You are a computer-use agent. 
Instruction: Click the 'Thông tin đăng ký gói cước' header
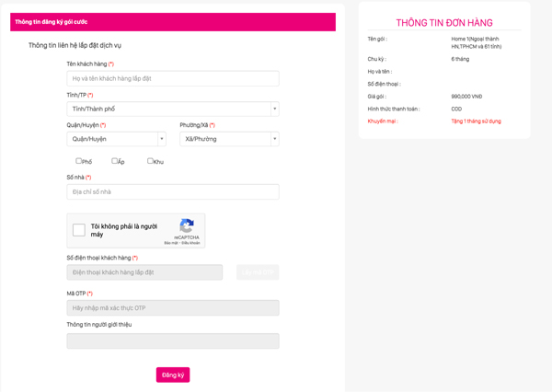coord(51,22)
